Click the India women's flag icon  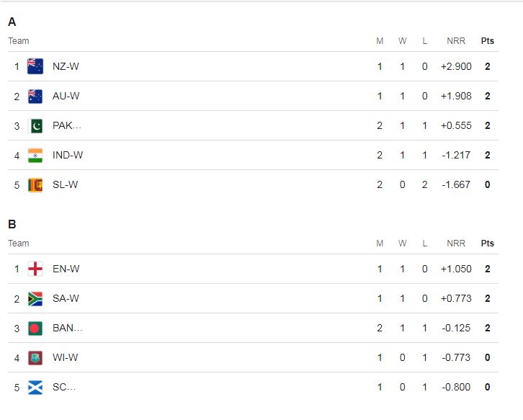[x=35, y=156]
